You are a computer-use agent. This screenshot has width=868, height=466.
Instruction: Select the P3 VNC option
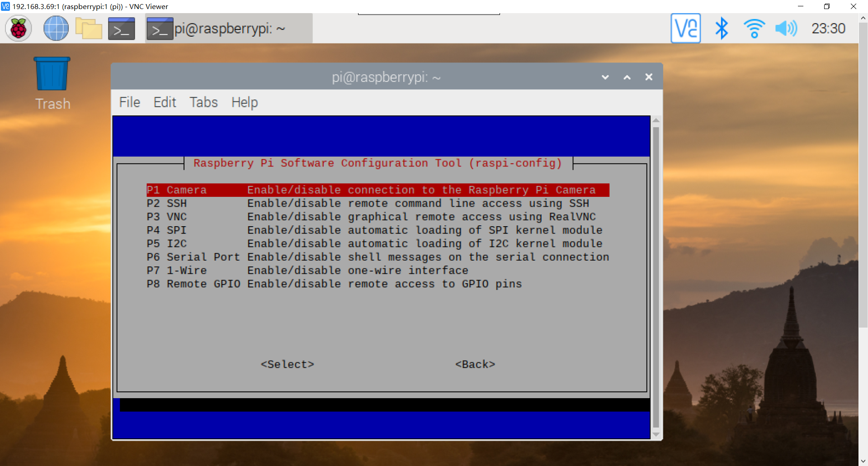[x=378, y=217]
